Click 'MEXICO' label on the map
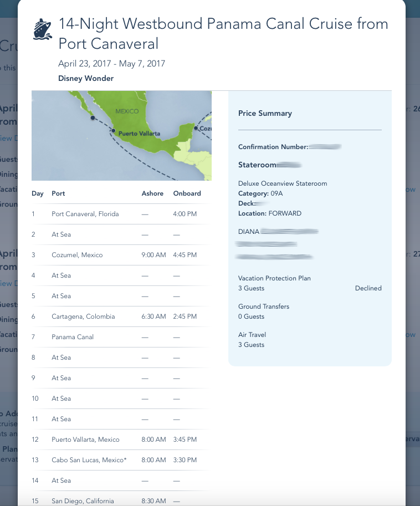Viewport: 420px width, 506px height. [127, 111]
